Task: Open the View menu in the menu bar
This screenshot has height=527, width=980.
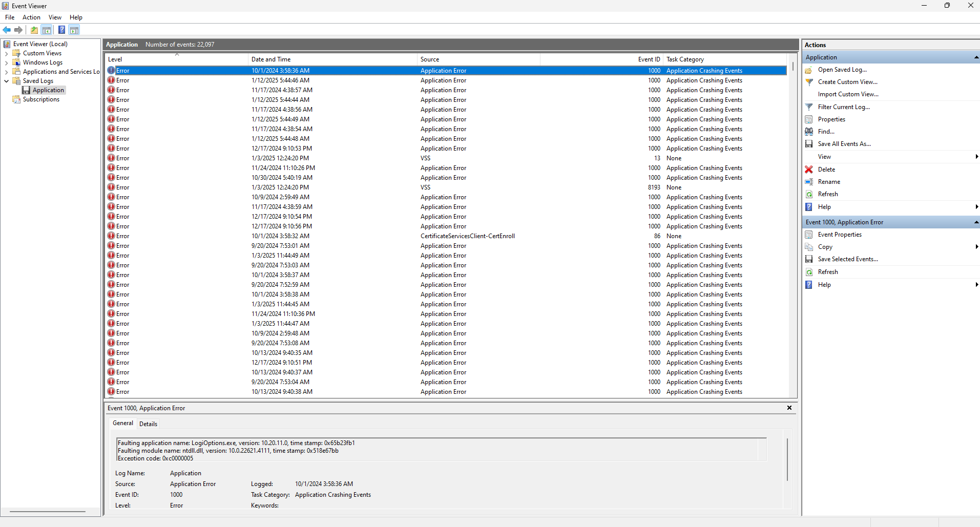Action: point(55,17)
